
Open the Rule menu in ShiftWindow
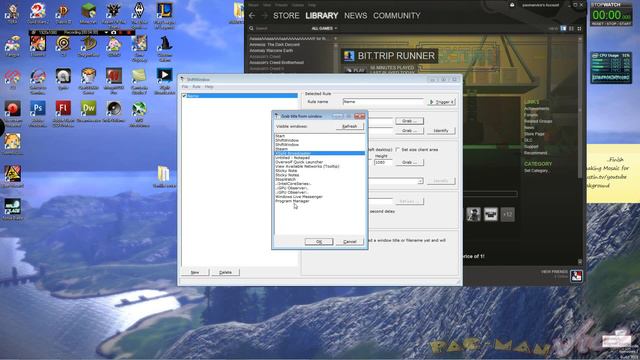coord(196,87)
